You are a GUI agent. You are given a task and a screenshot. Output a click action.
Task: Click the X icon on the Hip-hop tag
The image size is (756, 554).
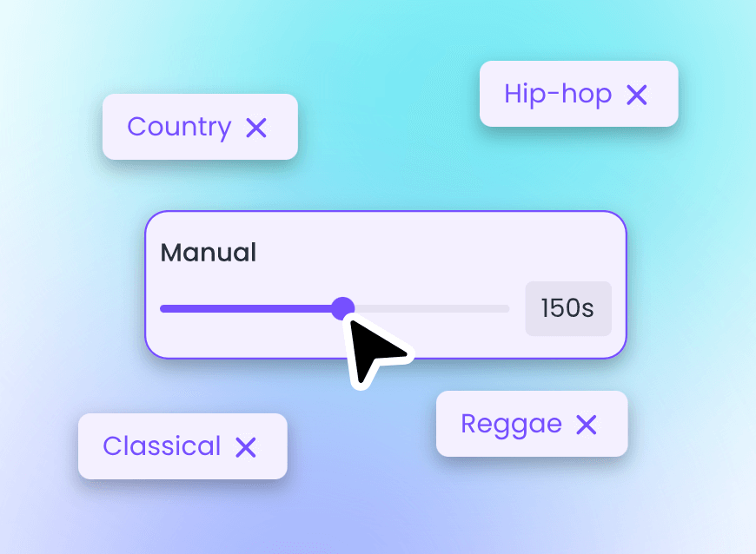click(638, 95)
